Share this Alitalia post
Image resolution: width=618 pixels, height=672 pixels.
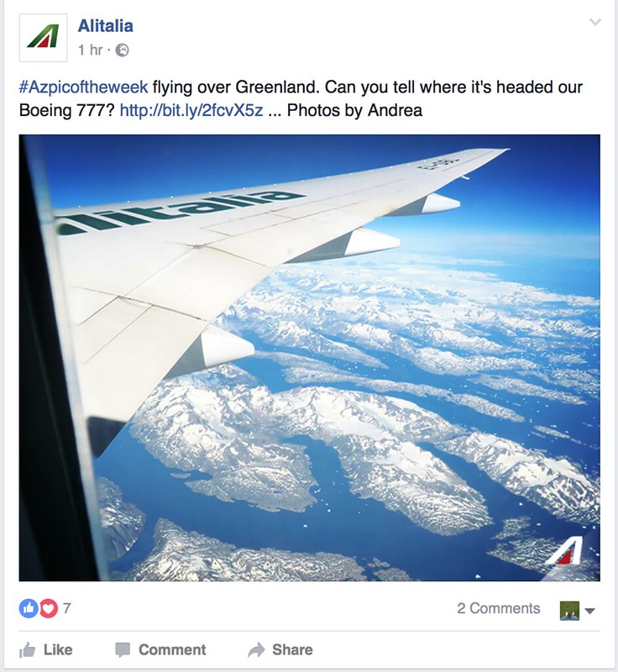tap(280, 649)
